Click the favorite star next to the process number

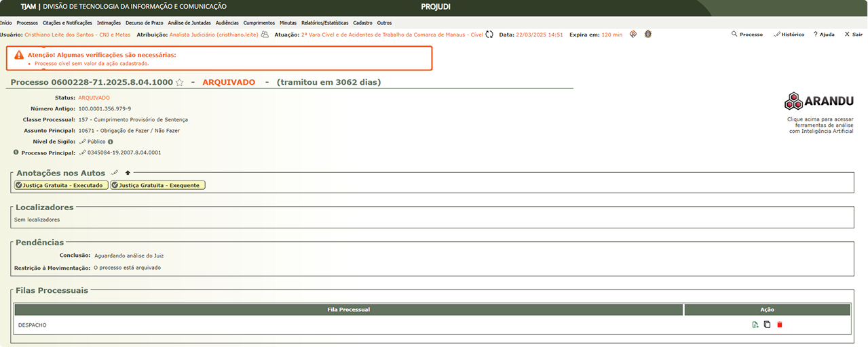(179, 83)
